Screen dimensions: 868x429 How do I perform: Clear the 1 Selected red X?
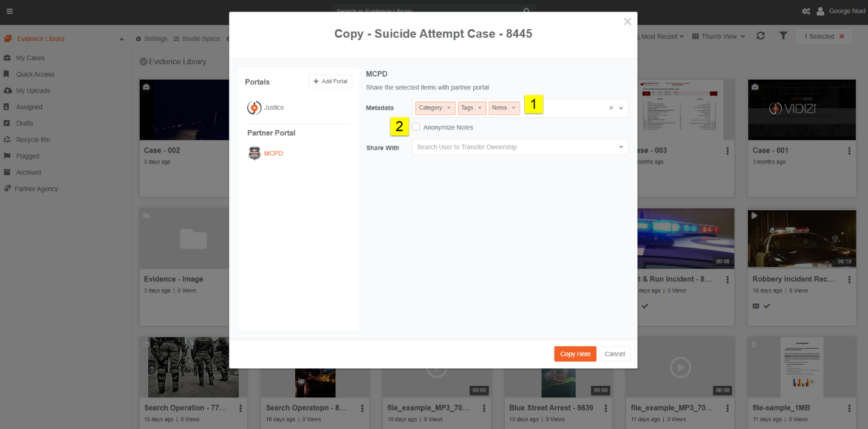pyautogui.click(x=841, y=36)
